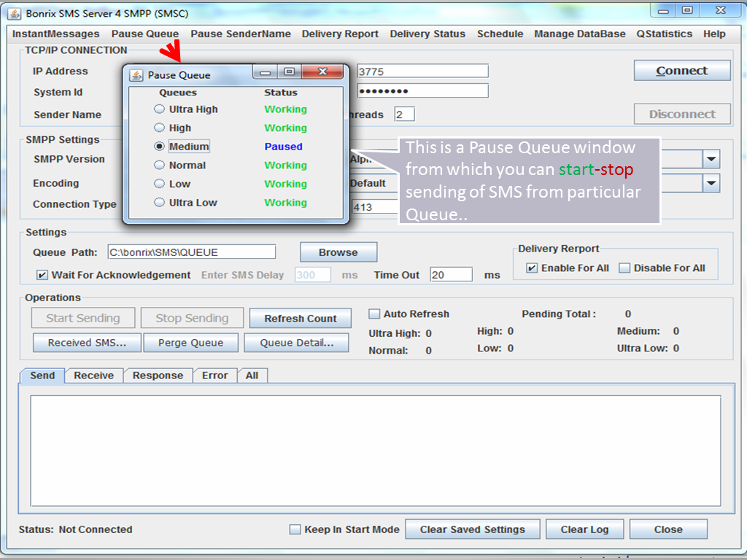Click the Pending Total label
The width and height of the screenshot is (747, 560).
pyautogui.click(x=559, y=314)
